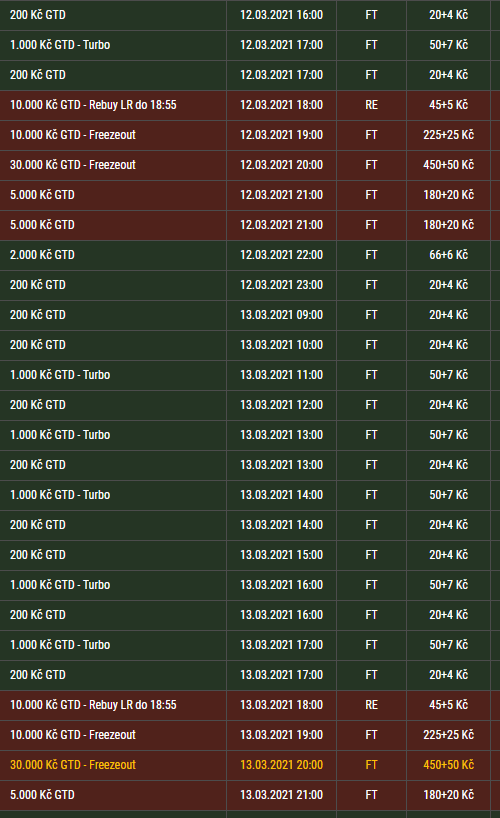Click the 66+6 Kč buy-in cell
Screen dimensions: 500x818
pyautogui.click(x=448, y=255)
